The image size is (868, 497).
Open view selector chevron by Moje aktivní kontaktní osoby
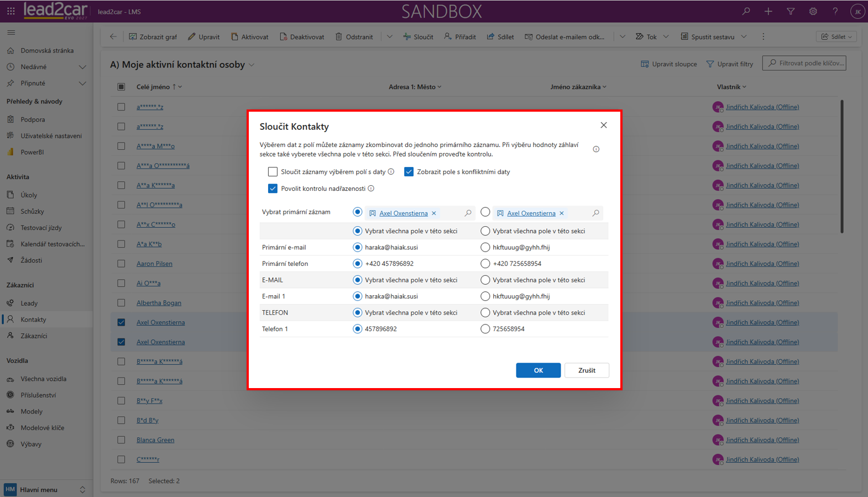252,65
